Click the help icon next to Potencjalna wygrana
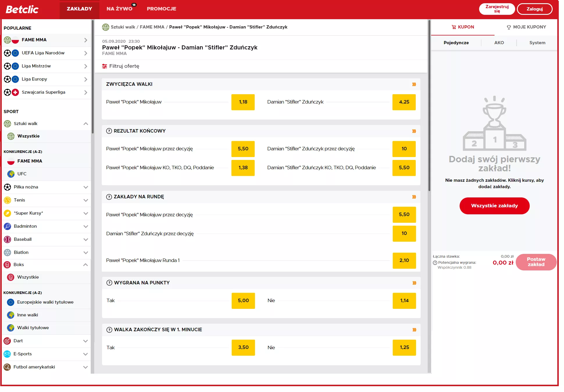This screenshot has width=564, height=392. click(x=435, y=263)
